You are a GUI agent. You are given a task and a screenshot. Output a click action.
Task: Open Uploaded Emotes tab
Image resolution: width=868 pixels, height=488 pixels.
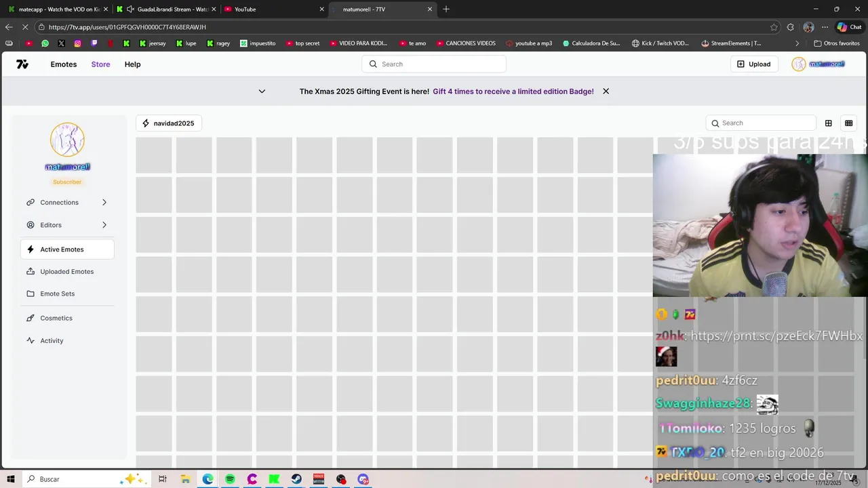[x=67, y=272]
